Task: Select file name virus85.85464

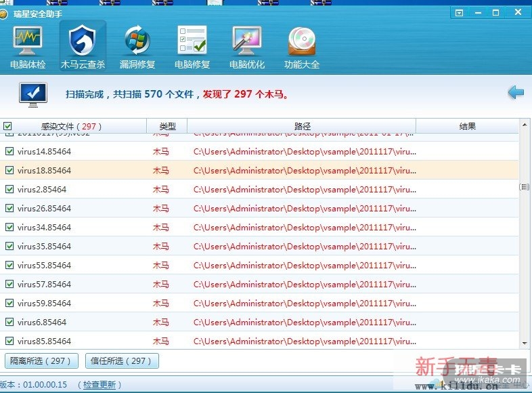Action: point(44,342)
